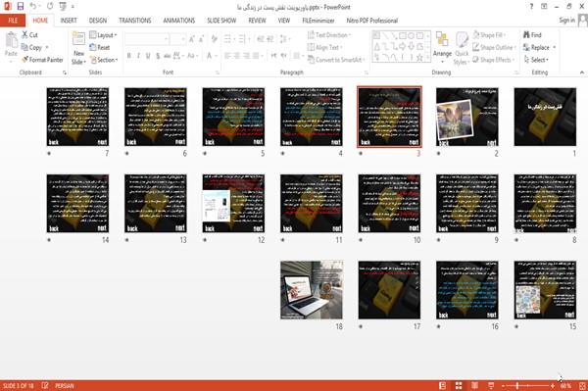Open Text Direction dropdown
Viewport: 588px width, 391px height.
pyautogui.click(x=329, y=35)
